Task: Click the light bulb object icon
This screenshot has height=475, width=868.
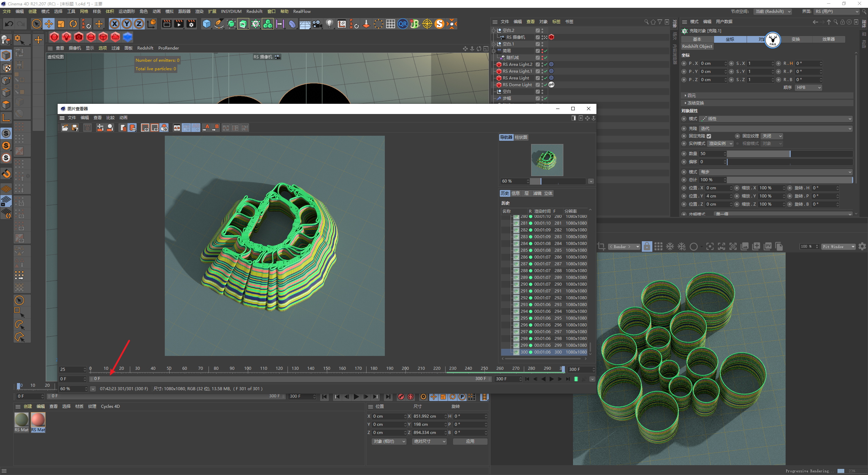Action: point(329,24)
